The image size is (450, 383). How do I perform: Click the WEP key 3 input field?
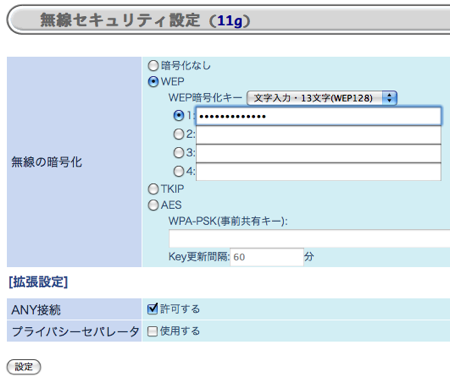click(318, 153)
